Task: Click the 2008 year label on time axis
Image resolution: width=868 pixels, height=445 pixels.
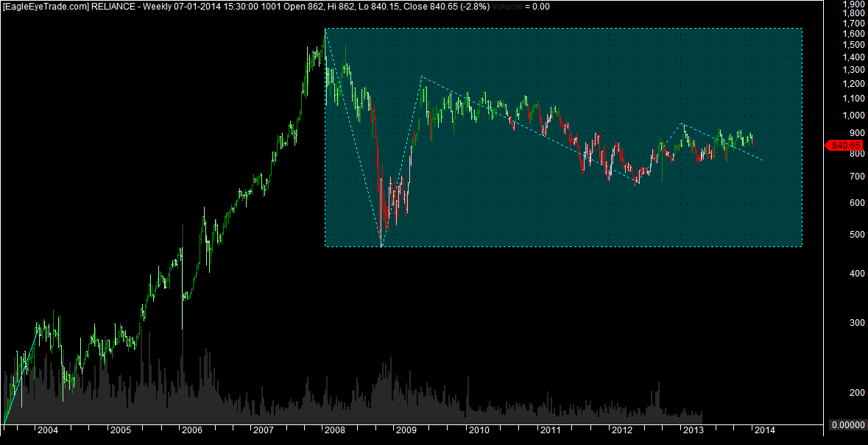Action: (x=334, y=430)
